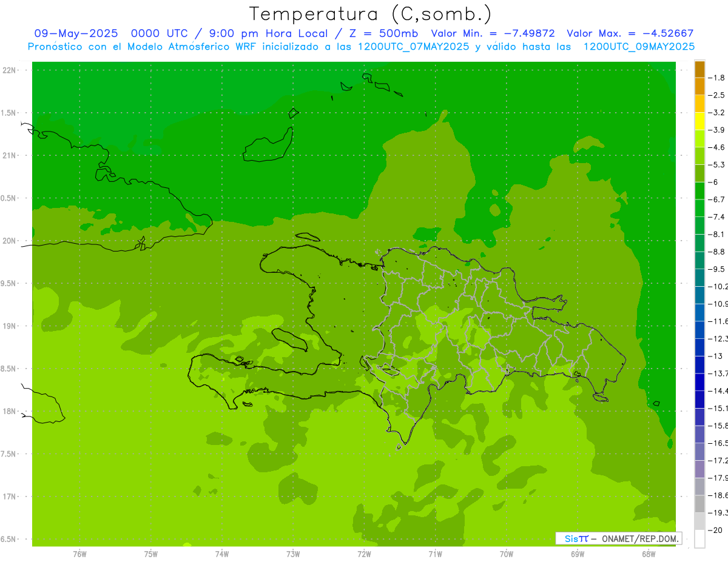The width and height of the screenshot is (728, 562).
Task: Pick the lime swatch between -3.9 and -4.6
Action: [699, 139]
